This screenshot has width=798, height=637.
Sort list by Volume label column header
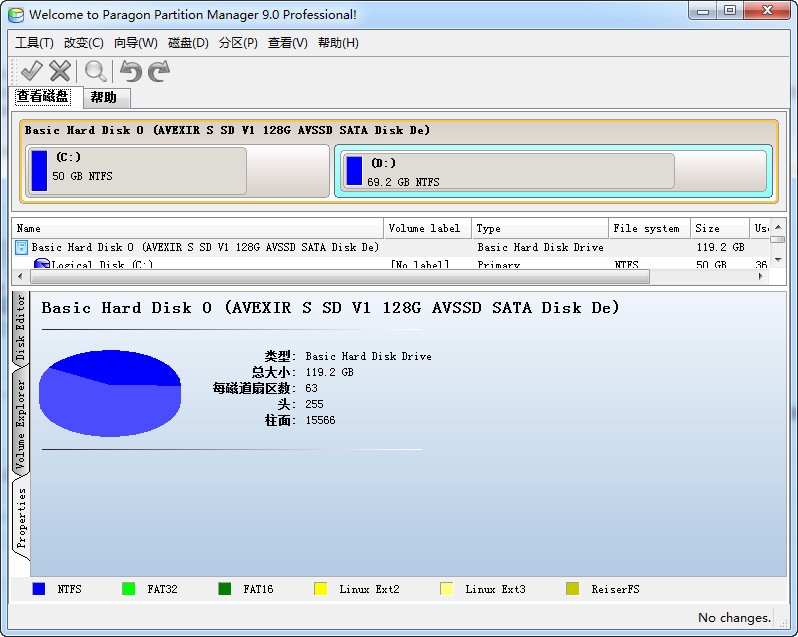(428, 228)
